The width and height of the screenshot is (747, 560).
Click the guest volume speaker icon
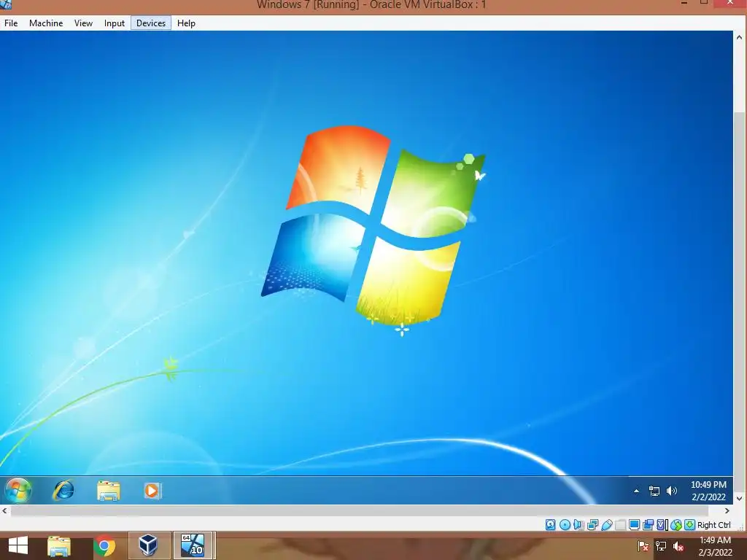pos(672,491)
